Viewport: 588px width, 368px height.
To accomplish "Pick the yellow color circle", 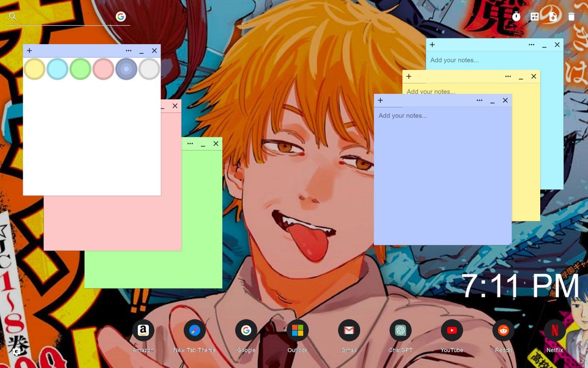I will tap(34, 69).
